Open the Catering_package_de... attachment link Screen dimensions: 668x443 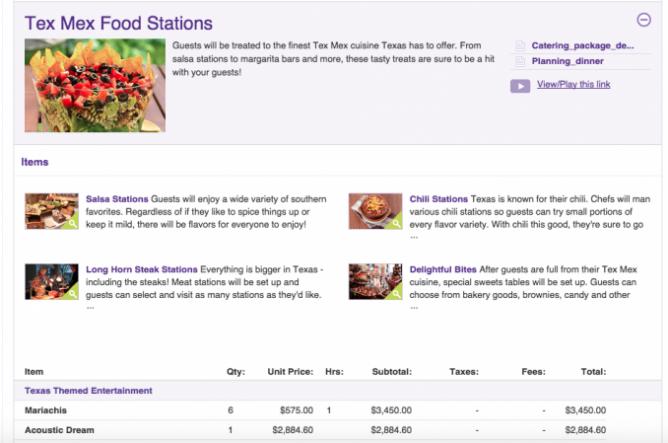[582, 46]
